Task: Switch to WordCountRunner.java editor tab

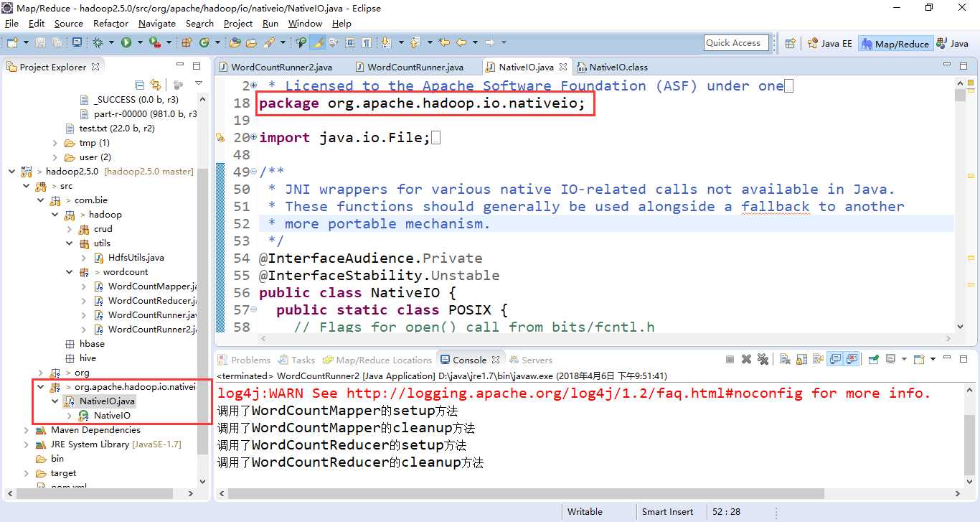Action: tap(410, 67)
